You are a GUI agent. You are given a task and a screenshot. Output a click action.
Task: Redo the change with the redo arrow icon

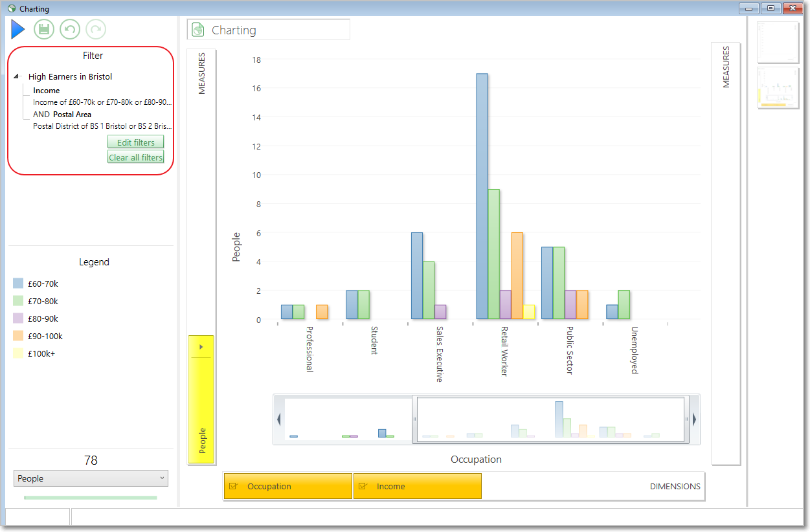pos(96,29)
